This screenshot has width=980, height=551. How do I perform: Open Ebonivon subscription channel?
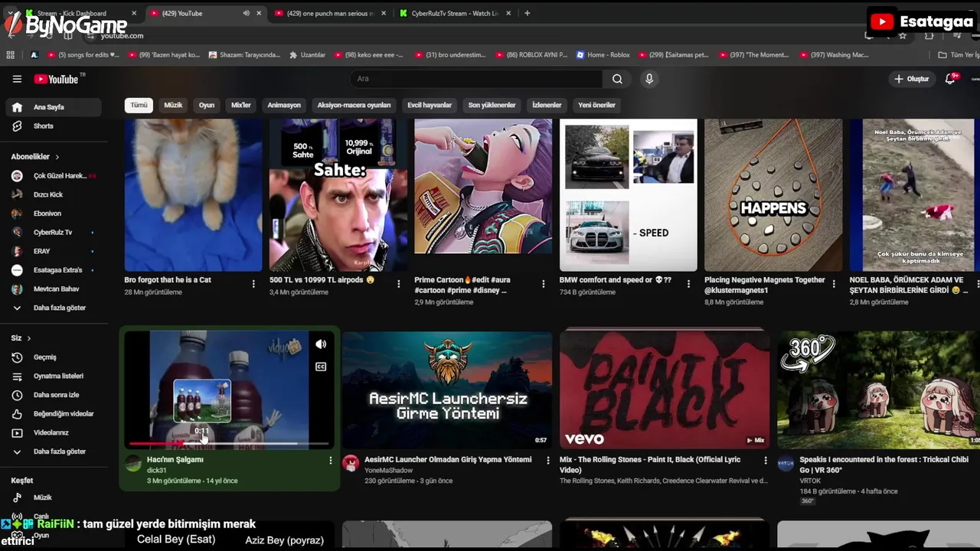[x=52, y=214]
